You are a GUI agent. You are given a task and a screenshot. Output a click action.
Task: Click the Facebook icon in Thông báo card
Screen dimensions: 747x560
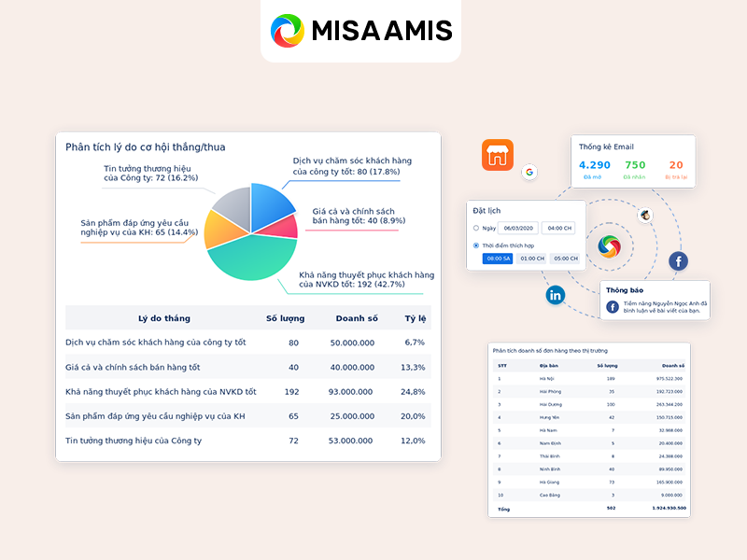pos(613,306)
